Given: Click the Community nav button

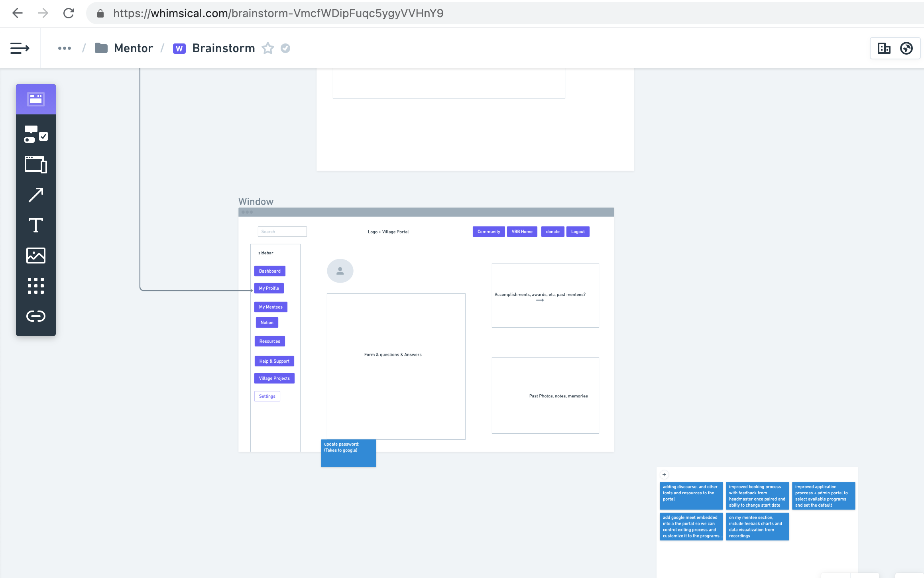Looking at the screenshot, I should (x=489, y=231).
